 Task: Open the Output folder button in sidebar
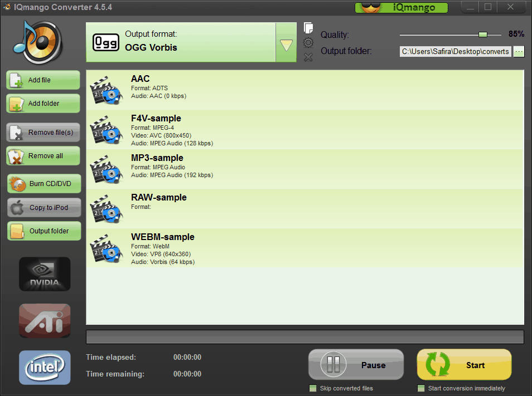coord(44,231)
